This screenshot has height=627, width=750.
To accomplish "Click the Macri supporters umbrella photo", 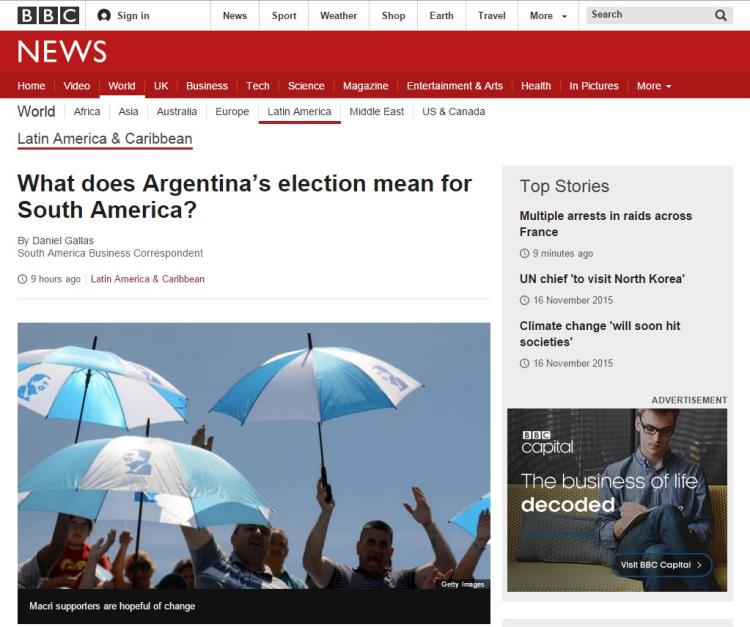I will coord(254,456).
